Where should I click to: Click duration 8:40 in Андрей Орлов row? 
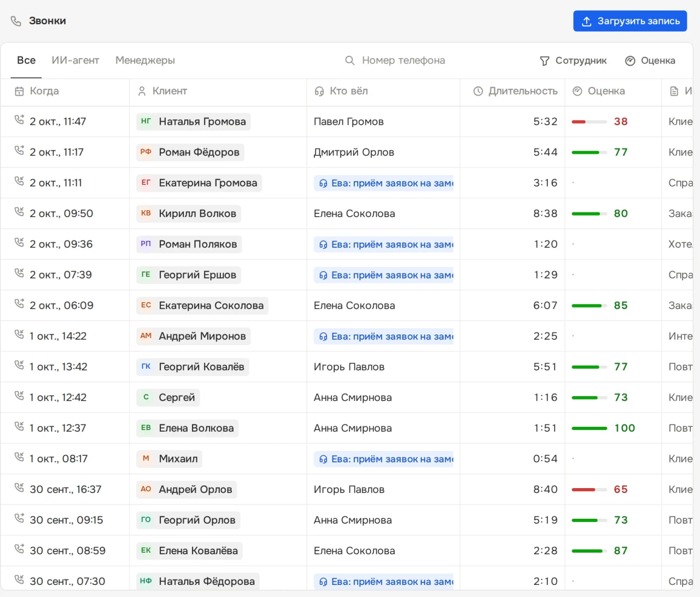point(545,490)
